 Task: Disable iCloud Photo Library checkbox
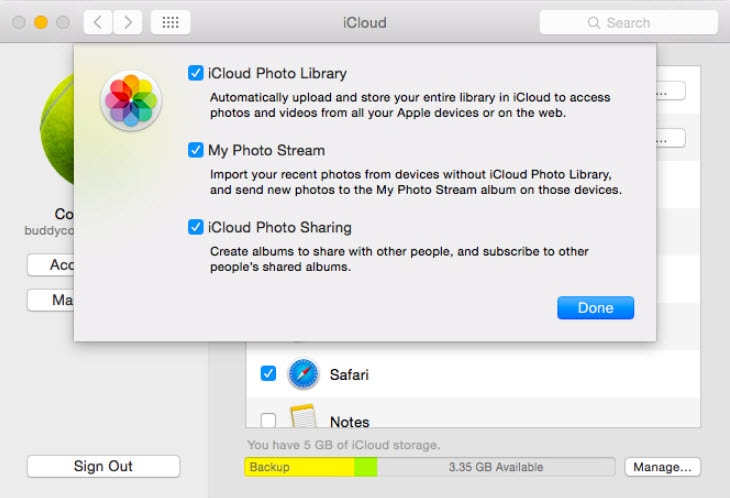point(196,73)
